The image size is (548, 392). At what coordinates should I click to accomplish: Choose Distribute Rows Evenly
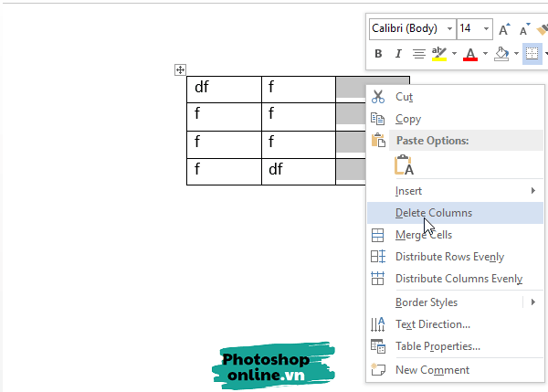448,257
